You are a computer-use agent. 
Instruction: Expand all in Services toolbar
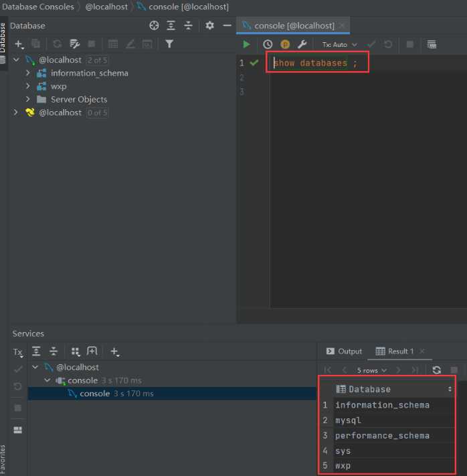36,351
